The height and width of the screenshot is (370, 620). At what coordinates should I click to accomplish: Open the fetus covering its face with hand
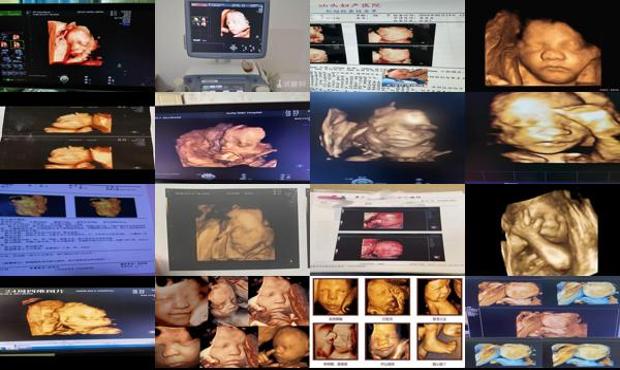549,233
